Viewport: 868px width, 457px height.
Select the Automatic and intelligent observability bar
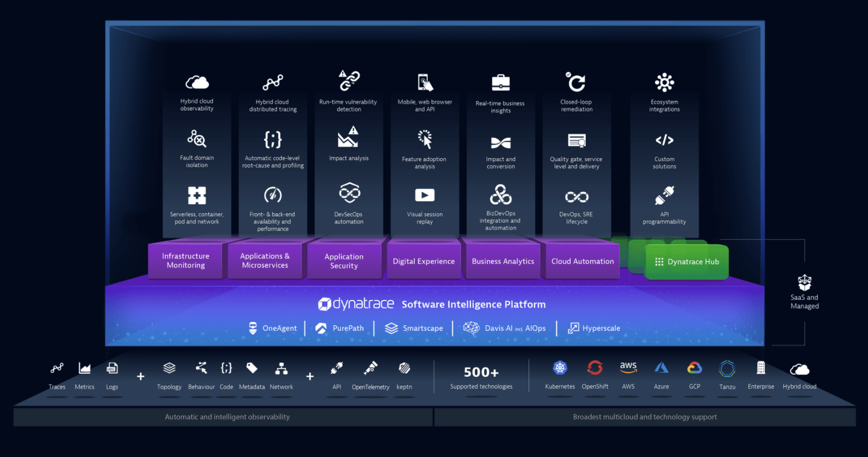coord(227,416)
